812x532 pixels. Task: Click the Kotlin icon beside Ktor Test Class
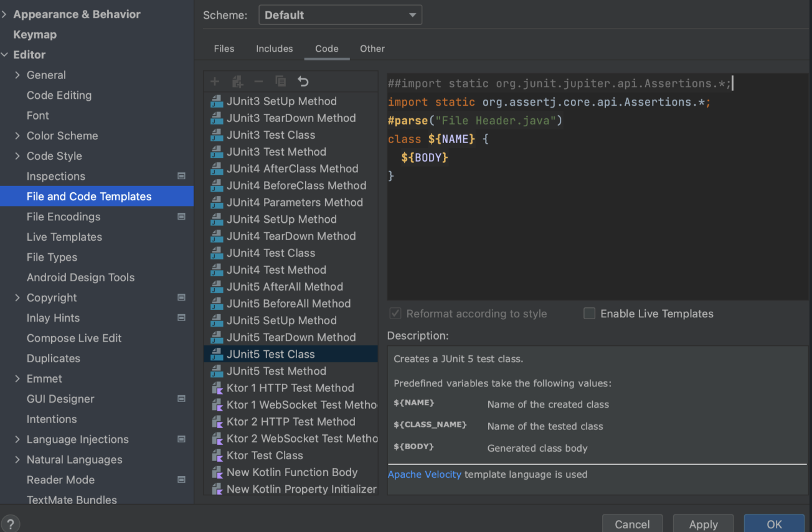(x=217, y=455)
